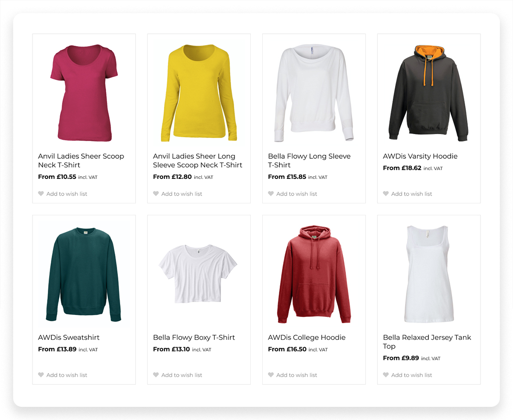Open the dark hoodie with orange hood image
This screenshot has height=420, width=513.
pos(428,93)
